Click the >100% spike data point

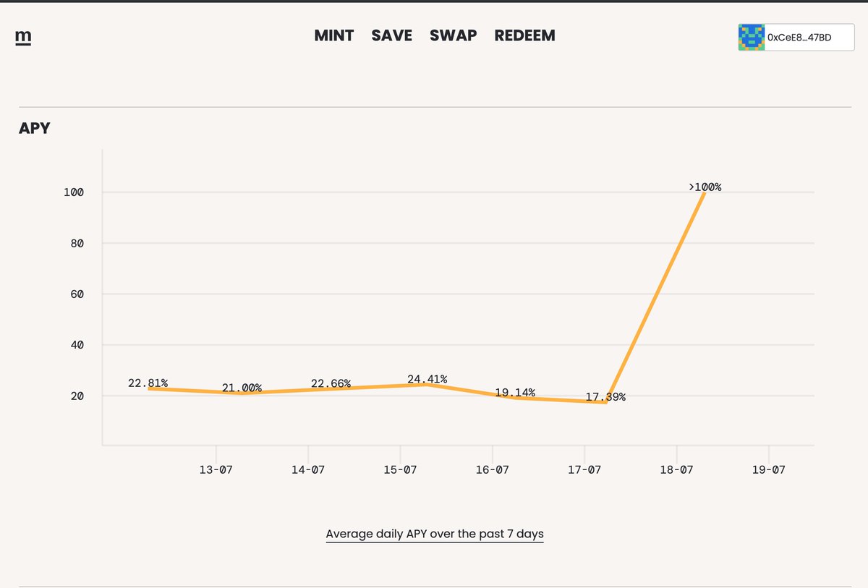(x=705, y=187)
